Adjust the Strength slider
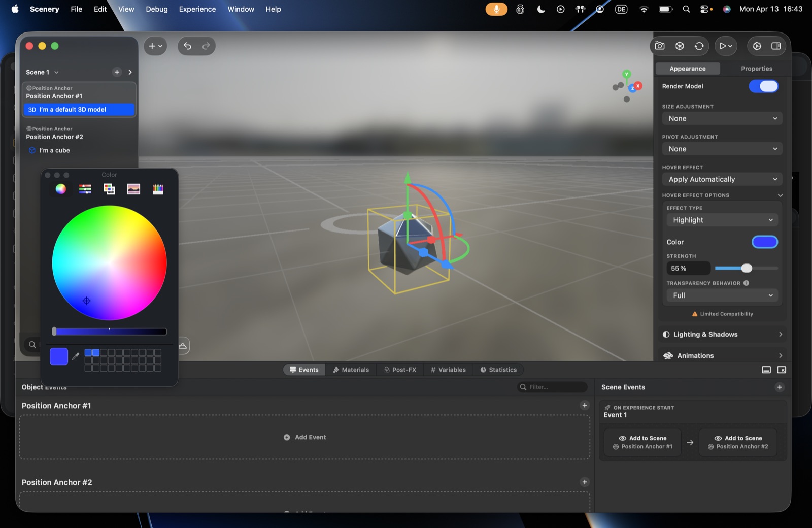This screenshot has height=528, width=812. pyautogui.click(x=747, y=268)
